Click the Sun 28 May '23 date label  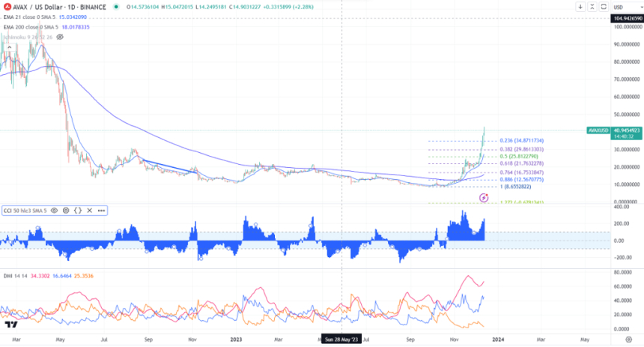point(341,338)
